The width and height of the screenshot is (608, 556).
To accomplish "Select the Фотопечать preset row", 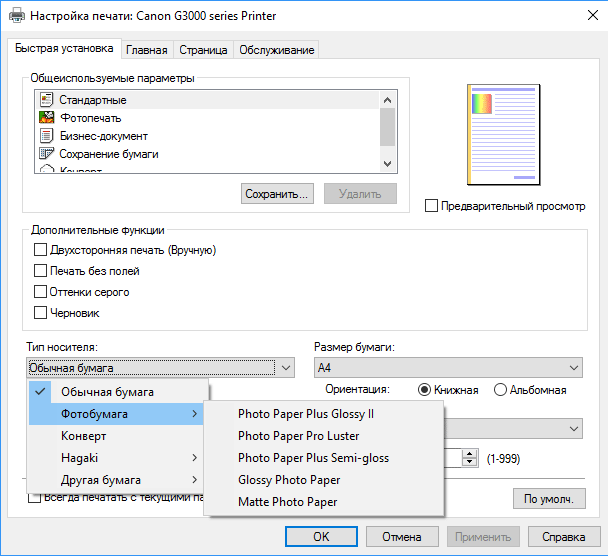I will [207, 117].
